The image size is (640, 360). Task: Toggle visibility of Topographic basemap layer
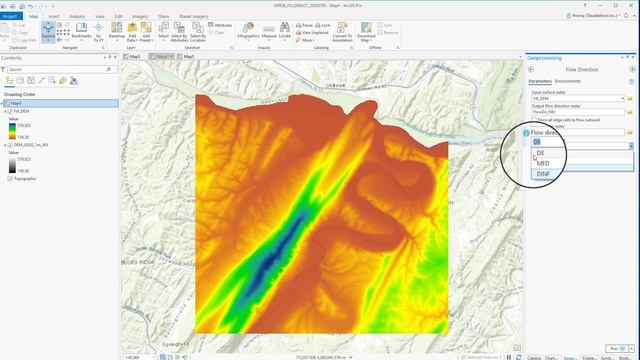click(10, 179)
